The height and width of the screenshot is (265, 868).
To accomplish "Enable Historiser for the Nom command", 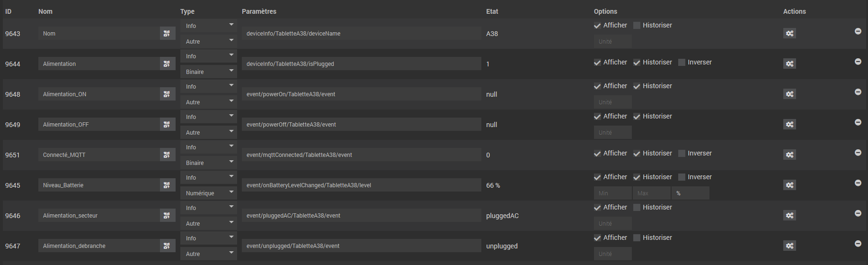I will 637,26.
